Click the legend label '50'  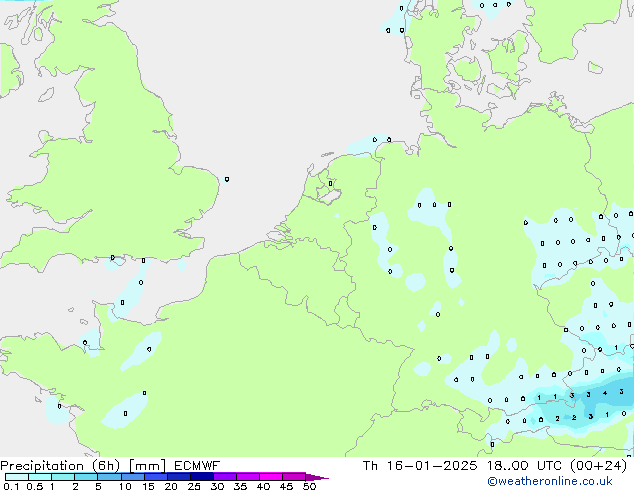(309, 486)
